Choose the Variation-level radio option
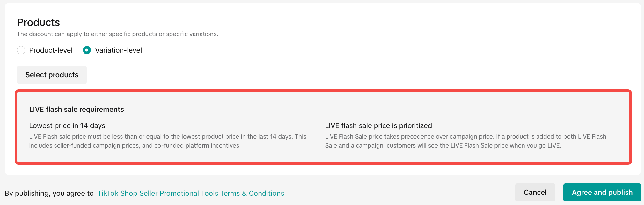The height and width of the screenshot is (205, 644). click(87, 50)
